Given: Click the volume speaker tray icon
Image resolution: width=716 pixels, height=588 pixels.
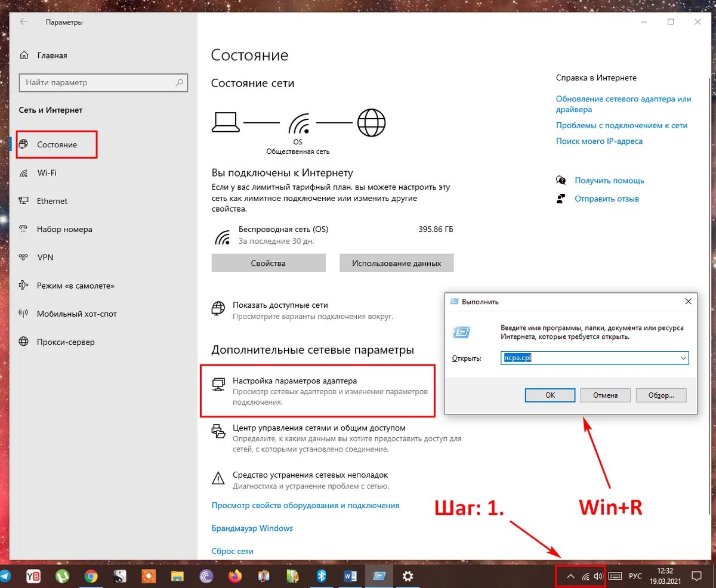Looking at the screenshot, I should [598, 577].
